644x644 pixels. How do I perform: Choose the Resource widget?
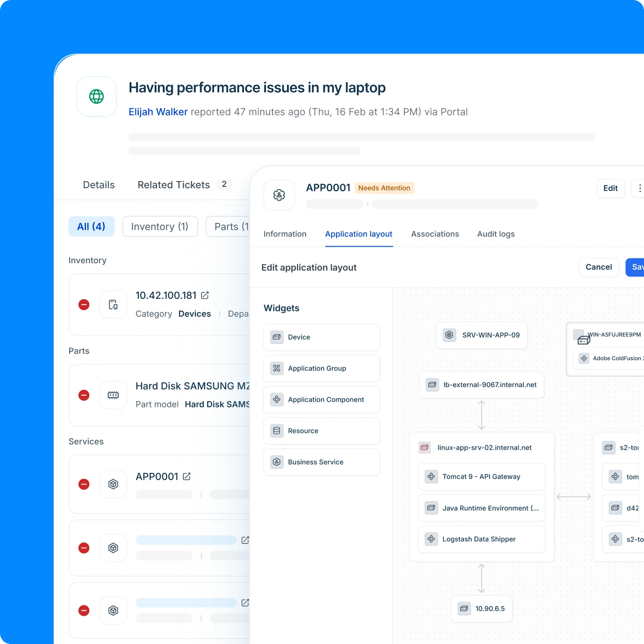pyautogui.click(x=322, y=431)
